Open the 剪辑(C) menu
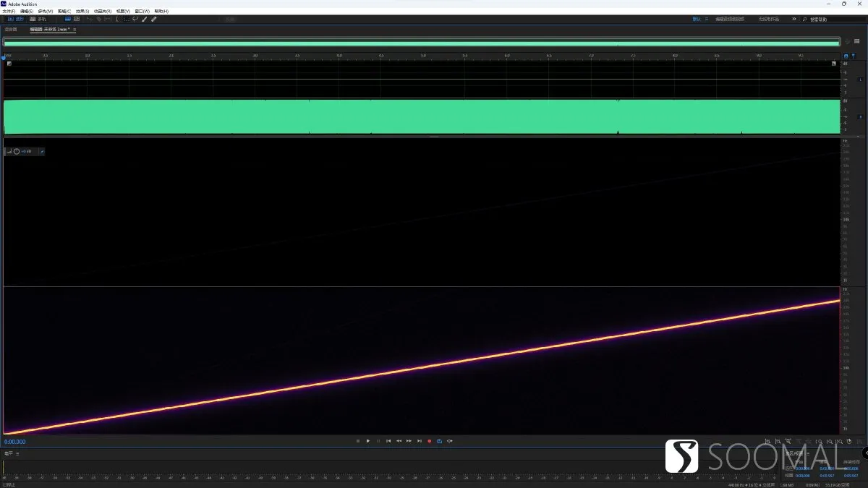Viewport: 868px width, 488px height. (64, 11)
